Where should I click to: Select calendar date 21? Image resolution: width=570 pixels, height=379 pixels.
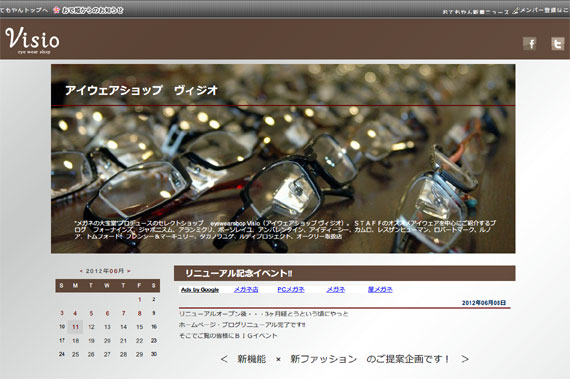point(124,341)
